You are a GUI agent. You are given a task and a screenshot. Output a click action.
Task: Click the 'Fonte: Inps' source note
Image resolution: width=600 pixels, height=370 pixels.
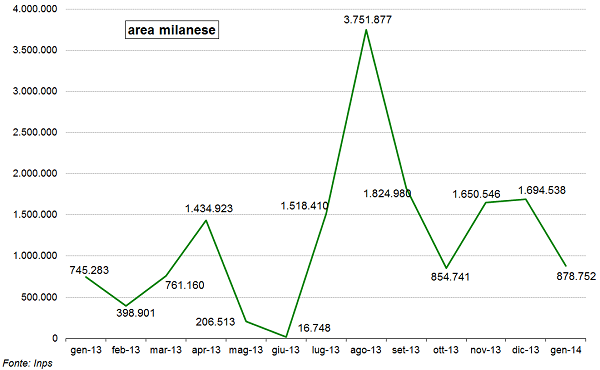[28, 363]
